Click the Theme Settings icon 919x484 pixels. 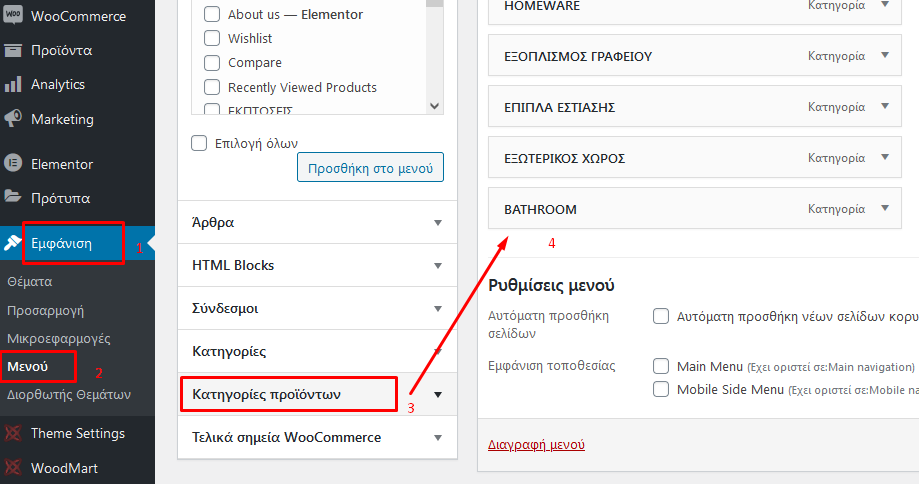tap(13, 433)
